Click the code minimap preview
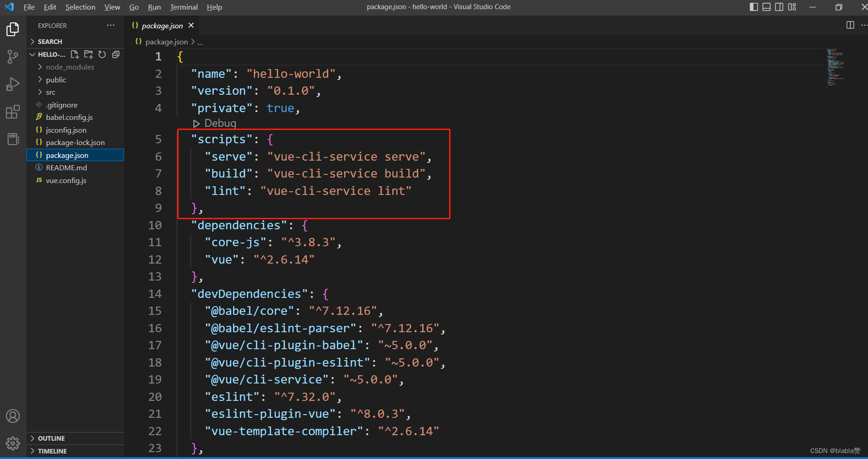Image resolution: width=868 pixels, height=459 pixels. tap(835, 68)
